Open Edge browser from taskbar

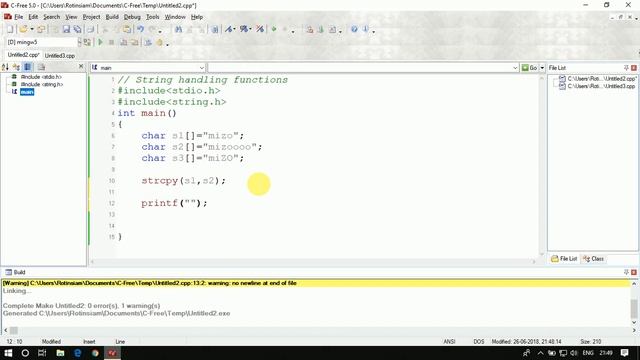click(x=78, y=353)
